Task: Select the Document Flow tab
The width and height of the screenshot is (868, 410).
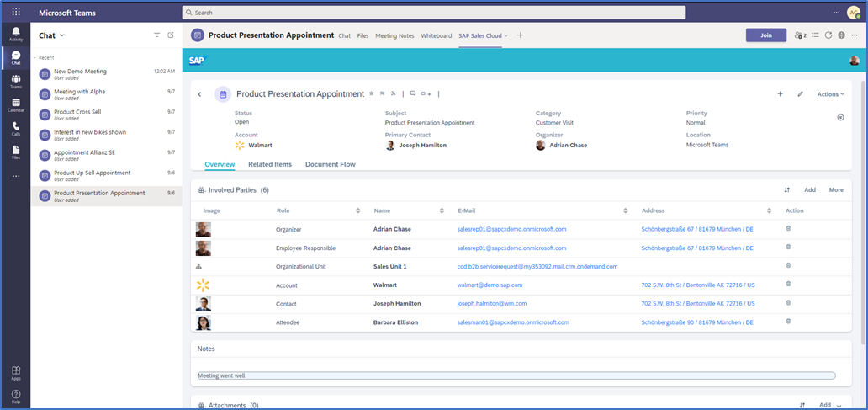Action: click(x=331, y=164)
